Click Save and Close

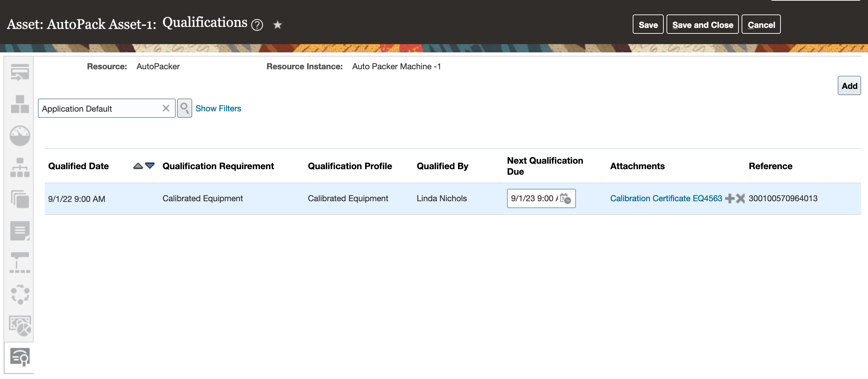tap(702, 25)
